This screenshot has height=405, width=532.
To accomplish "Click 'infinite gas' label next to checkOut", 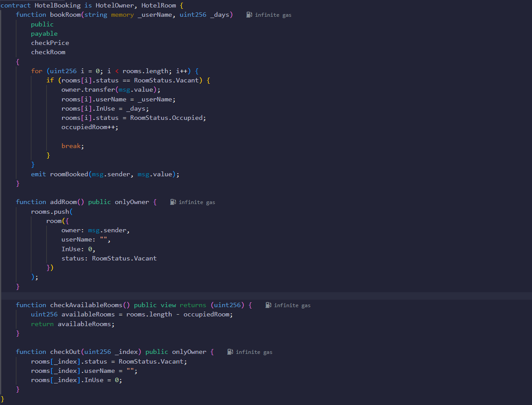I will click(x=254, y=352).
